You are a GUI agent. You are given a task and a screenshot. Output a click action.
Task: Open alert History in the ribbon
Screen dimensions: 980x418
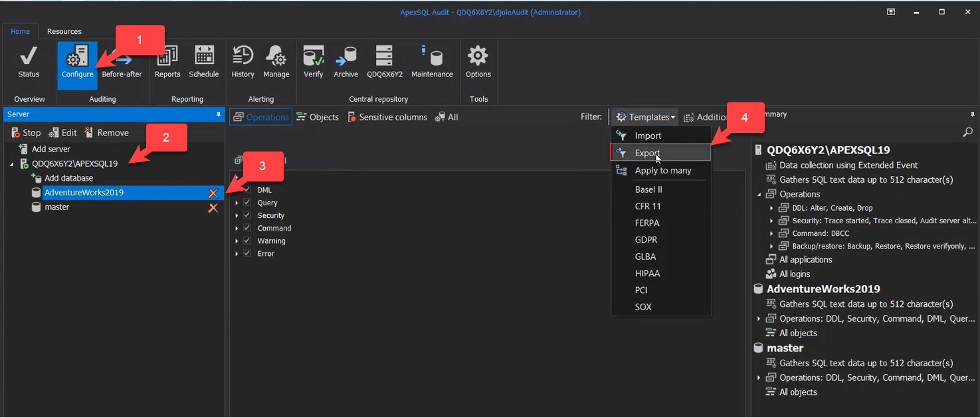pos(243,62)
